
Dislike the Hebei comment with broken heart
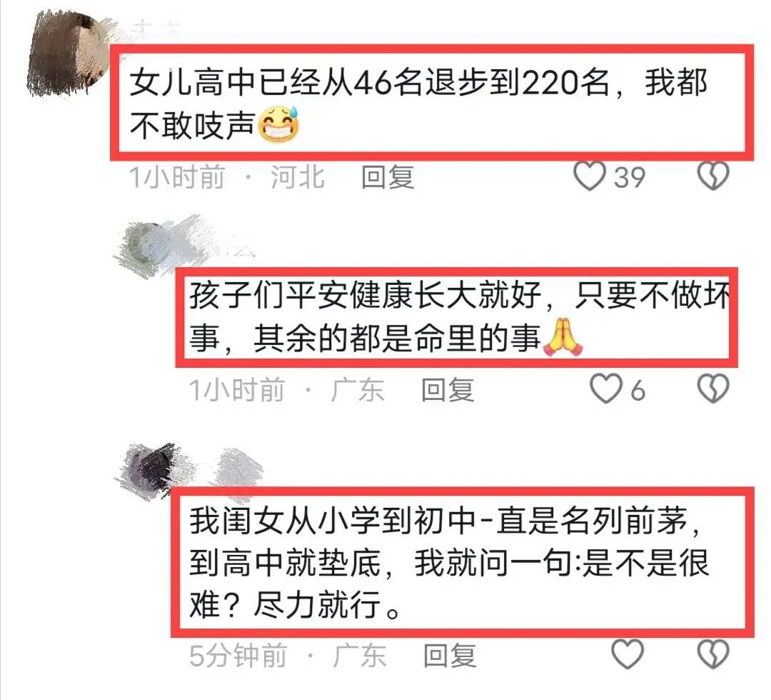click(x=713, y=176)
